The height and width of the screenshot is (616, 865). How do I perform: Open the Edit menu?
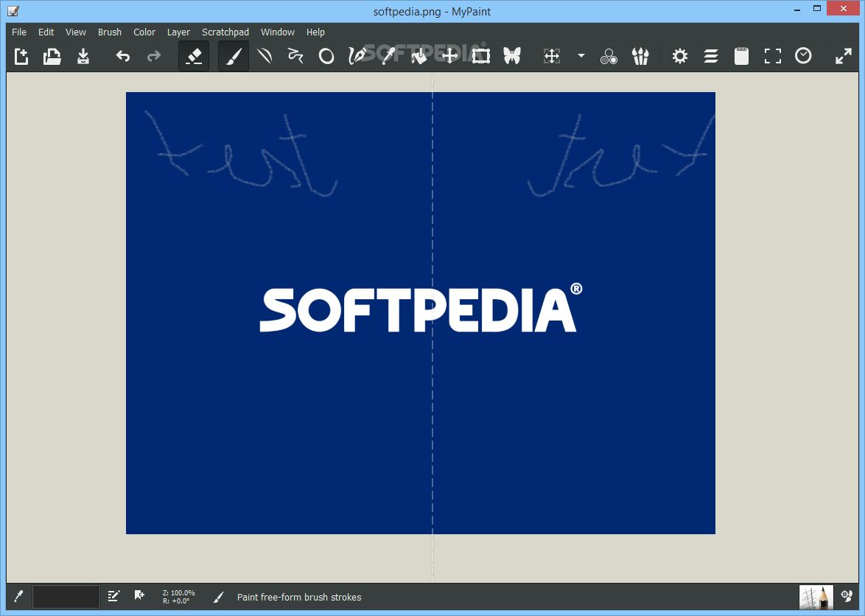[46, 32]
